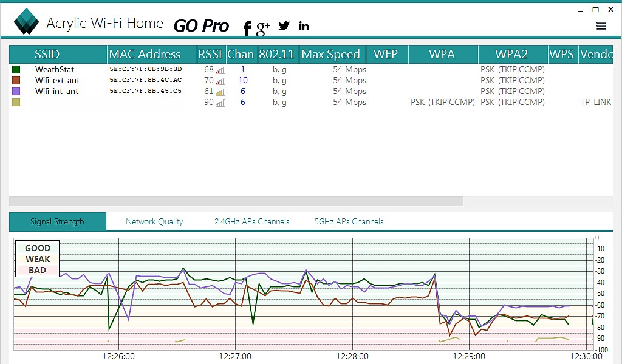Click the signal bars icon for Wifi_ext_ant
Screen dimensions: 622x364
click(x=220, y=81)
